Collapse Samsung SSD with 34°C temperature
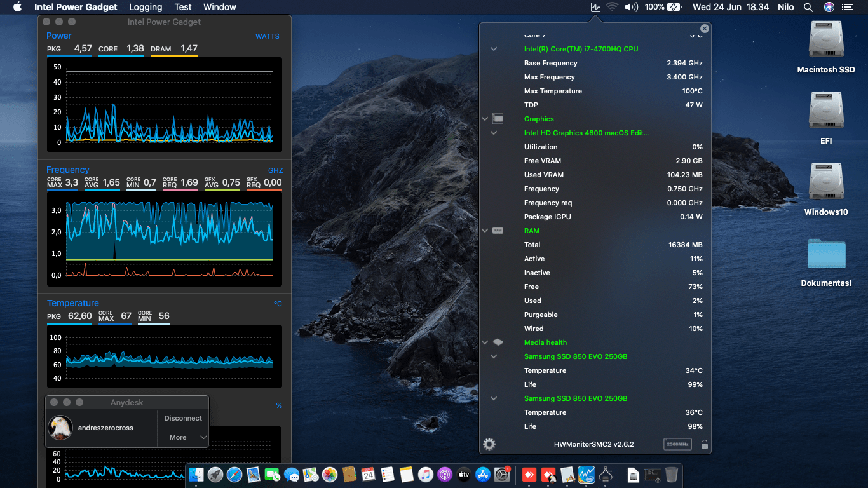This screenshot has height=488, width=868. coord(494,356)
